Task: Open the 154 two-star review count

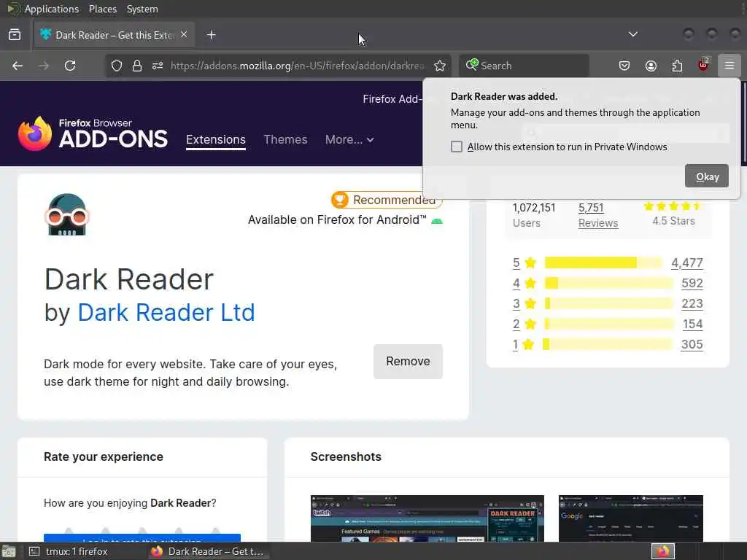Action: pyautogui.click(x=693, y=324)
